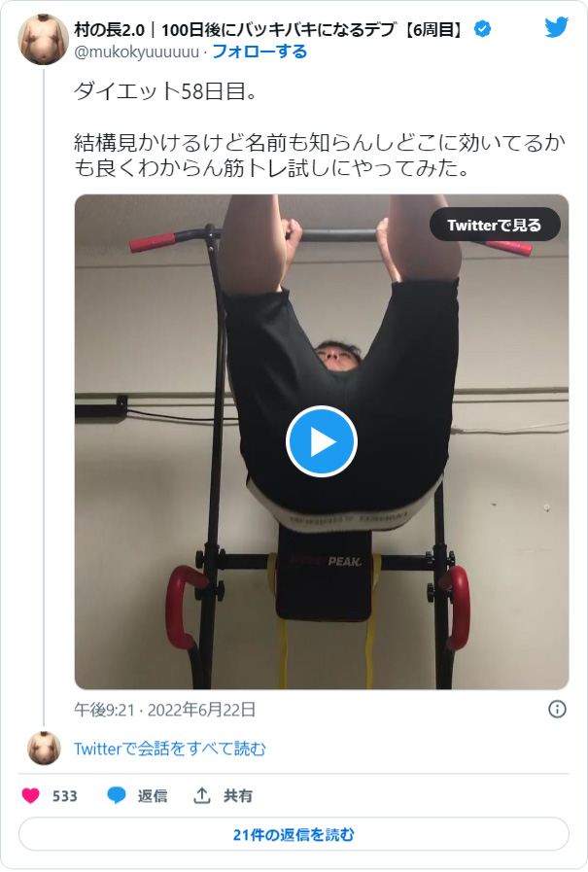This screenshot has height=872, width=588.
Task: Click the 共有 share label
Action: tap(238, 796)
